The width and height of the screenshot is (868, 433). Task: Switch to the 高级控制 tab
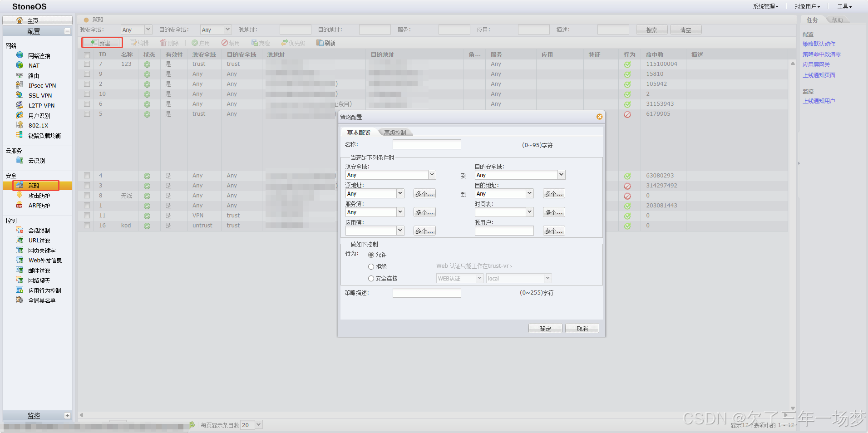[395, 133]
